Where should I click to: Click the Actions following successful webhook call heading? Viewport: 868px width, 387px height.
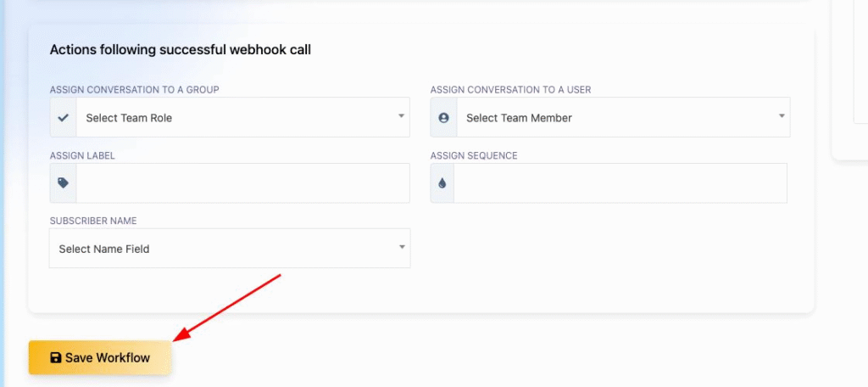click(x=181, y=50)
